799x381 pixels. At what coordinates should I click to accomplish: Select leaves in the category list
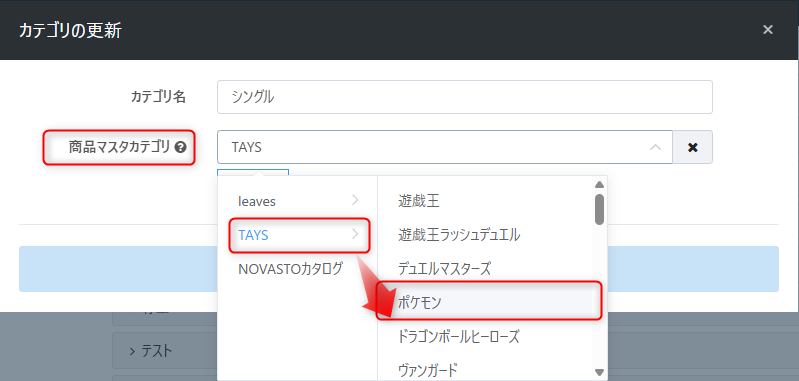pyautogui.click(x=257, y=201)
